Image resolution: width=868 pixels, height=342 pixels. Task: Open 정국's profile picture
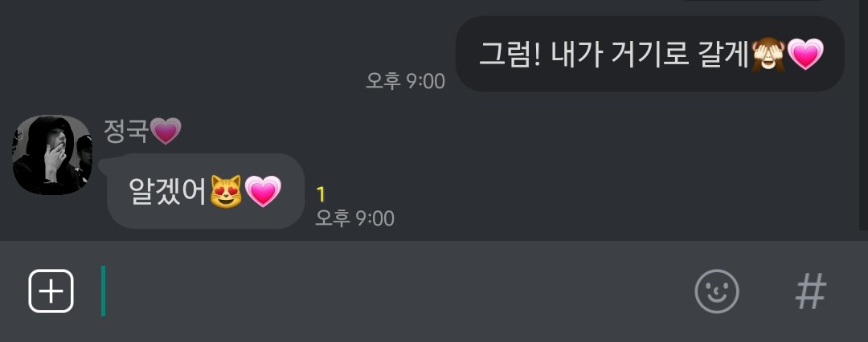click(x=52, y=155)
